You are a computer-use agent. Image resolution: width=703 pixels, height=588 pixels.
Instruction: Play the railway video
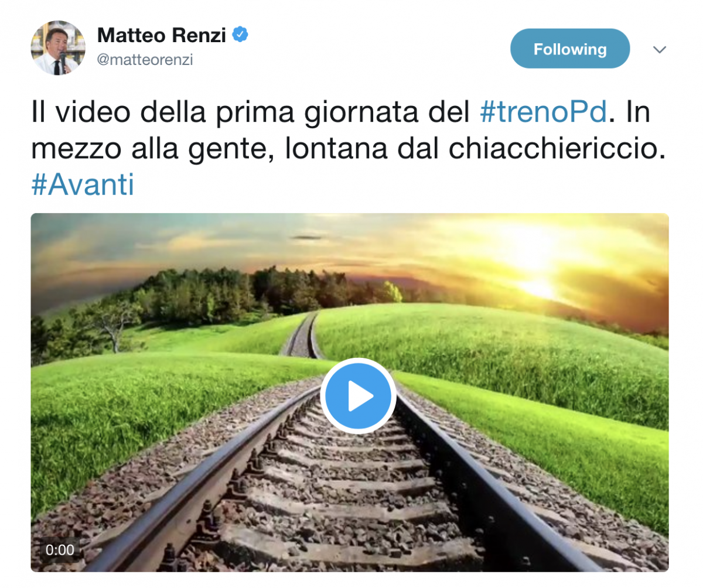(x=358, y=395)
